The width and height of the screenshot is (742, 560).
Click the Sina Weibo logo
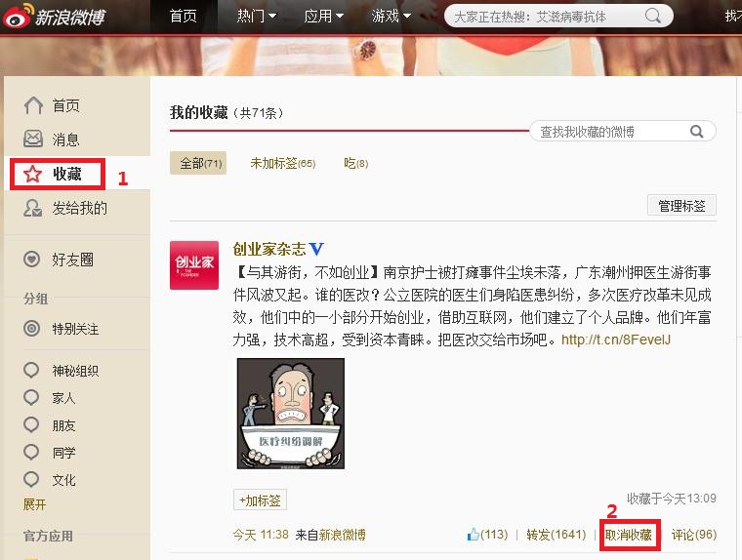click(55, 17)
